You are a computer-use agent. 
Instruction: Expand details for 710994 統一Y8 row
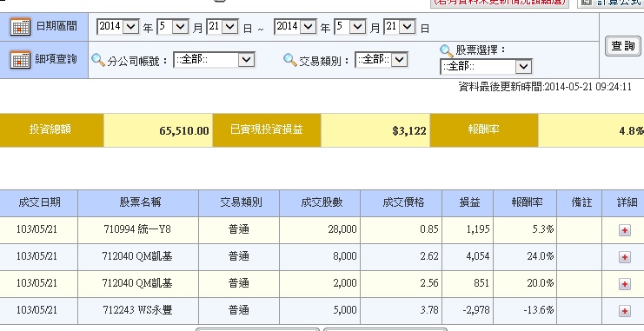(624, 230)
